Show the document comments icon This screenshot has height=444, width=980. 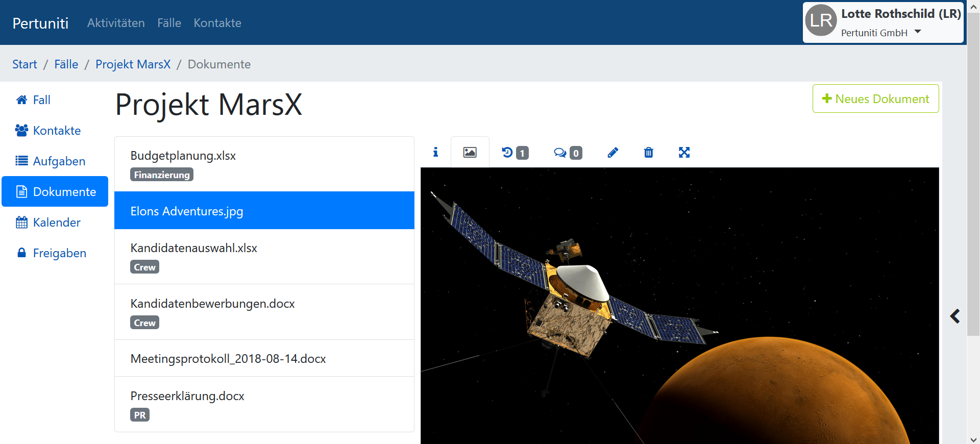coord(567,153)
